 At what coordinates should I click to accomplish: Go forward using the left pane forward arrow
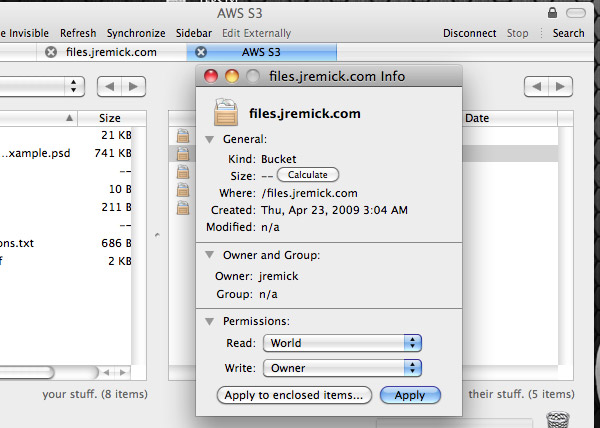(x=134, y=86)
